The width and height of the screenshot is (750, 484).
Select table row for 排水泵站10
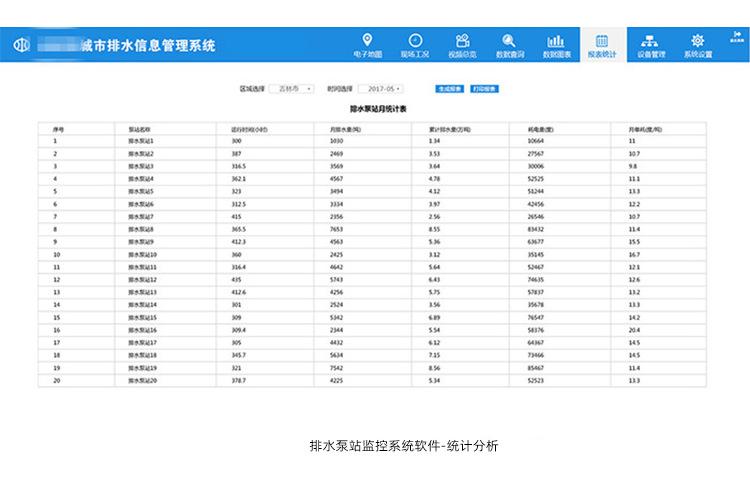click(x=372, y=254)
